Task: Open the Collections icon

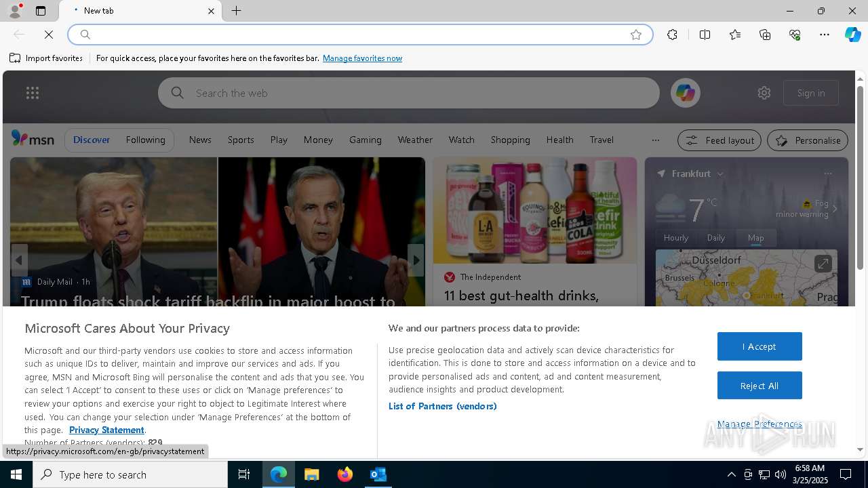Action: click(765, 35)
